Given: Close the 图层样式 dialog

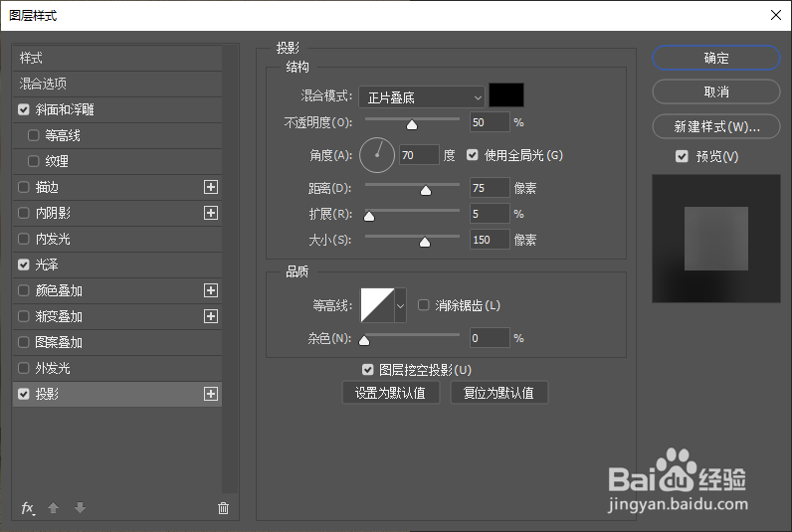Looking at the screenshot, I should (x=776, y=15).
